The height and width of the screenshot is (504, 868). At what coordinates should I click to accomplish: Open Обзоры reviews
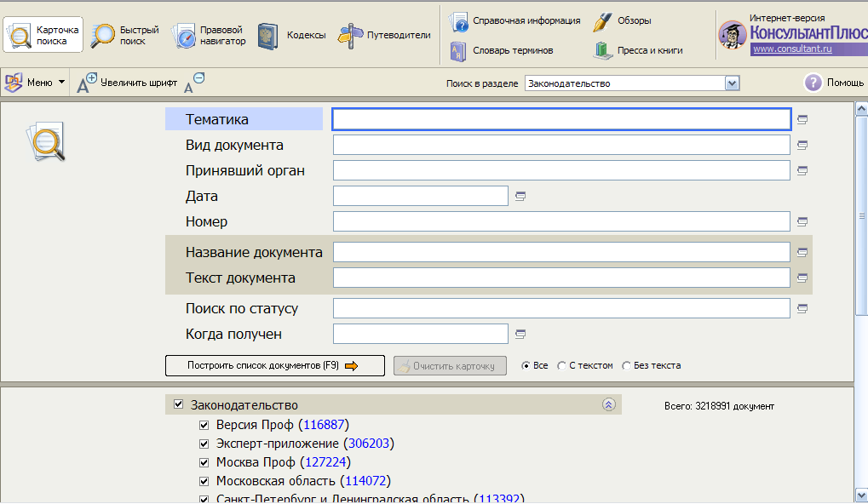(x=622, y=21)
